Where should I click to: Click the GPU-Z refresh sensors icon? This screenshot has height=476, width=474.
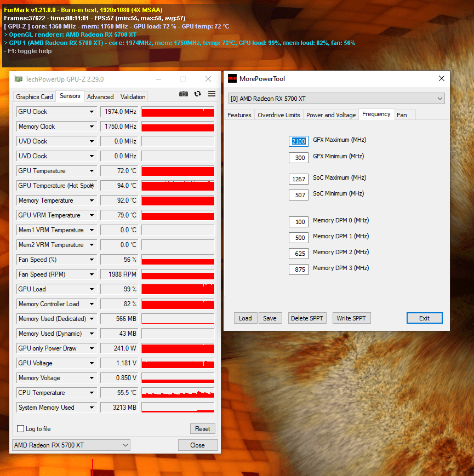pyautogui.click(x=198, y=94)
